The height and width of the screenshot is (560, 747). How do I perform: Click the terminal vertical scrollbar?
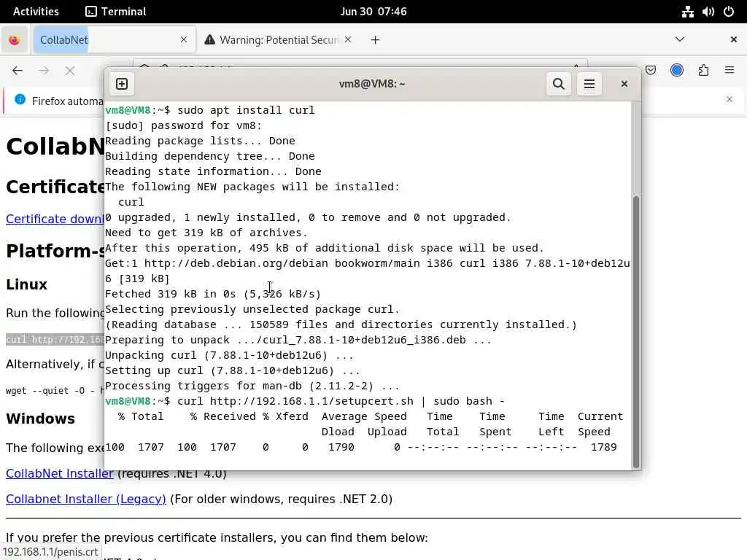point(635,332)
